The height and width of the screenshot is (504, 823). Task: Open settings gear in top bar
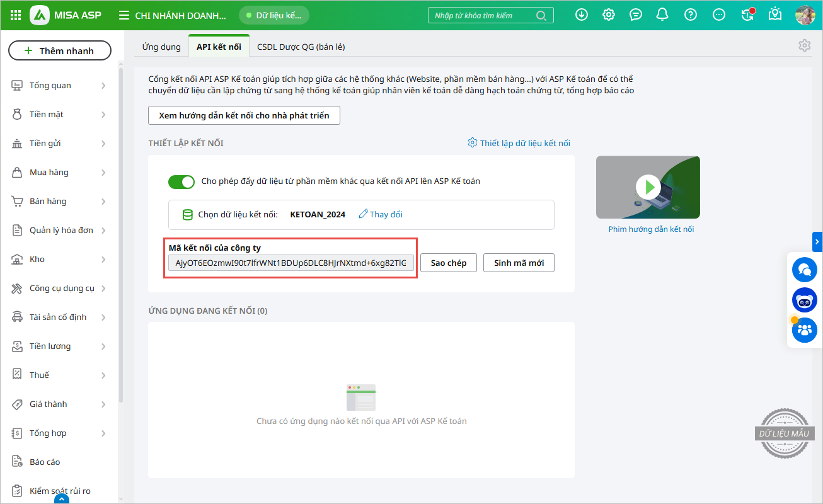609,14
